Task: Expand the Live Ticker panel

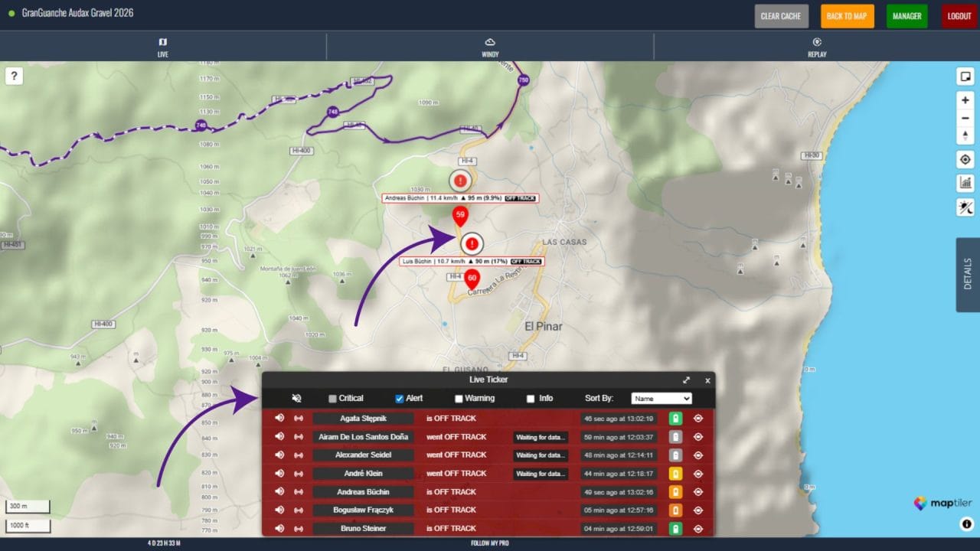Action: pos(686,380)
